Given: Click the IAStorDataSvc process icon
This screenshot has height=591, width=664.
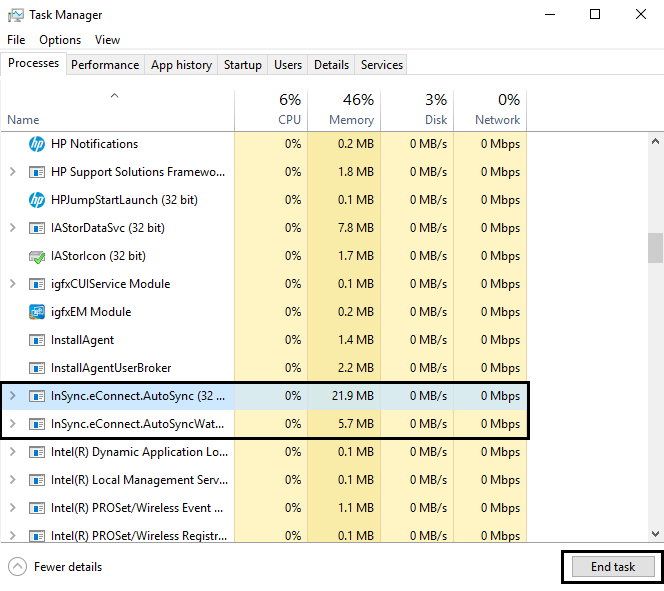Looking at the screenshot, I should coord(37,228).
